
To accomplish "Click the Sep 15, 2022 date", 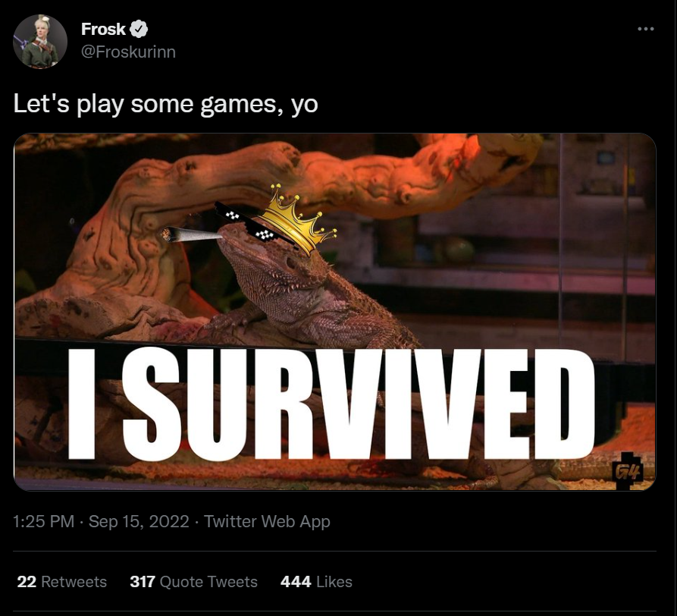I will tap(139, 521).
